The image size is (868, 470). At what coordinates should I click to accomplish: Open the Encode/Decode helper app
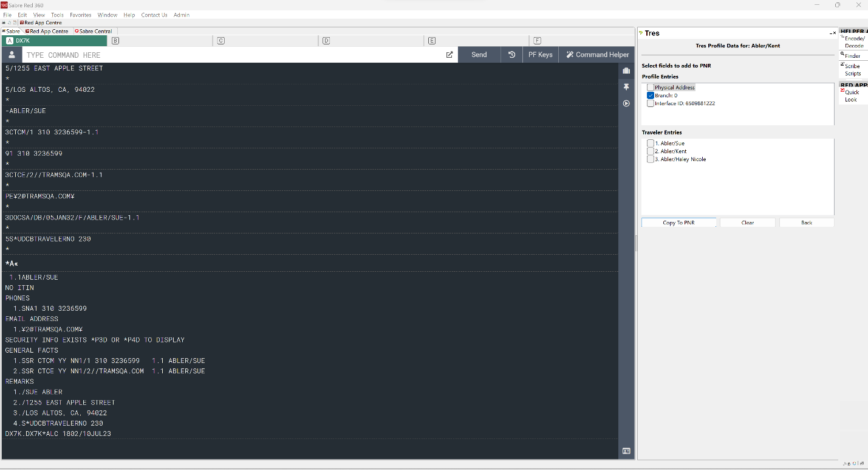tap(853, 41)
